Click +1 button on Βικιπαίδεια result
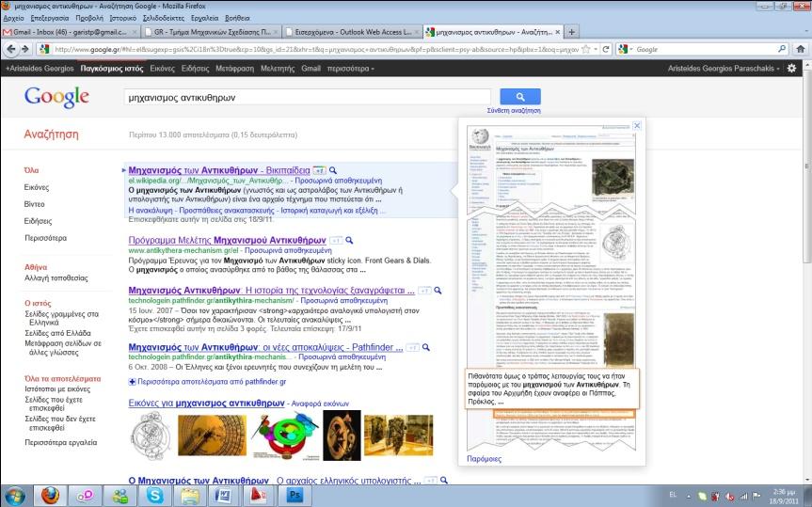The width and height of the screenshot is (812, 507). click(x=320, y=170)
